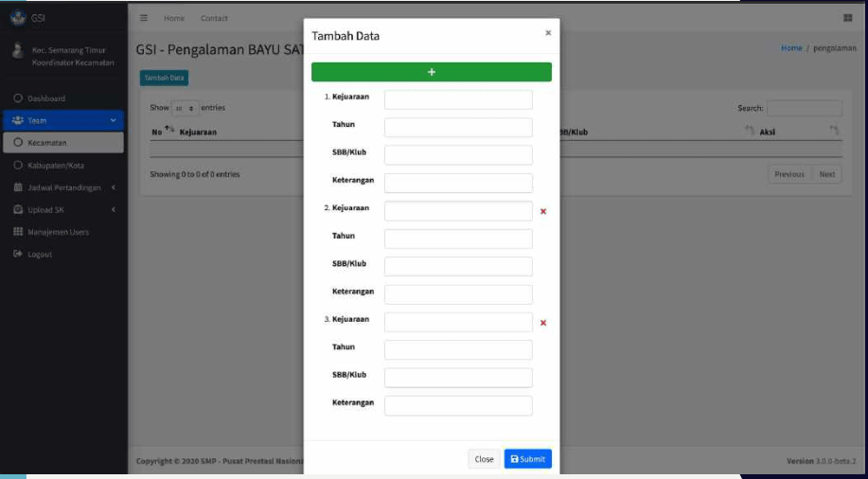The height and width of the screenshot is (479, 868).
Task: Click the Tambah Data button on page
Action: tap(164, 78)
